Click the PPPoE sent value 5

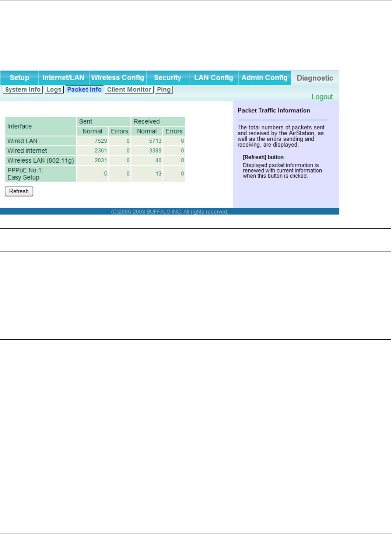tap(105, 174)
